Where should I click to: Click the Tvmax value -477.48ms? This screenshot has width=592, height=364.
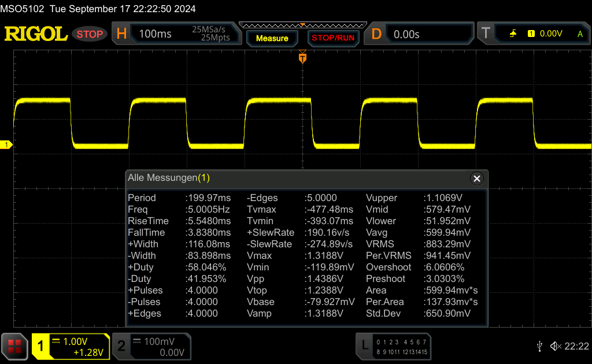tap(329, 209)
